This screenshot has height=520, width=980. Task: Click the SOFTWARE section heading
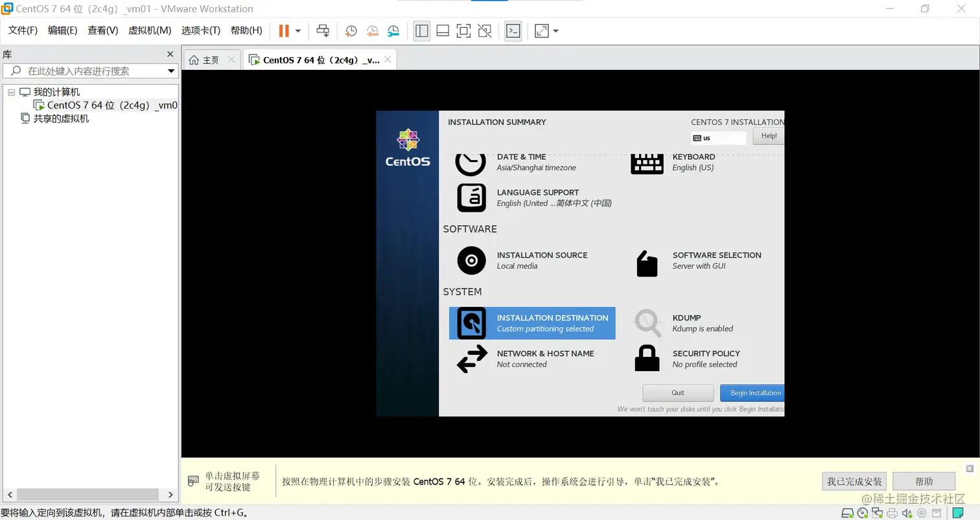[x=470, y=229]
